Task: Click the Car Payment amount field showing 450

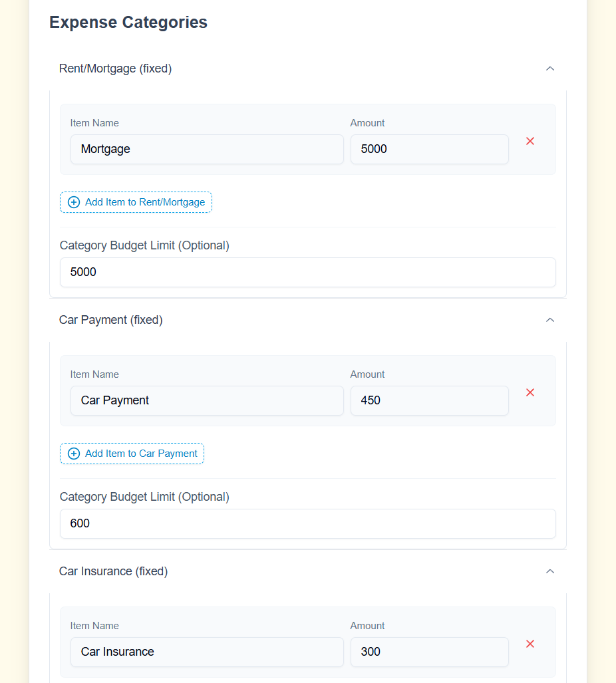Action: click(429, 400)
